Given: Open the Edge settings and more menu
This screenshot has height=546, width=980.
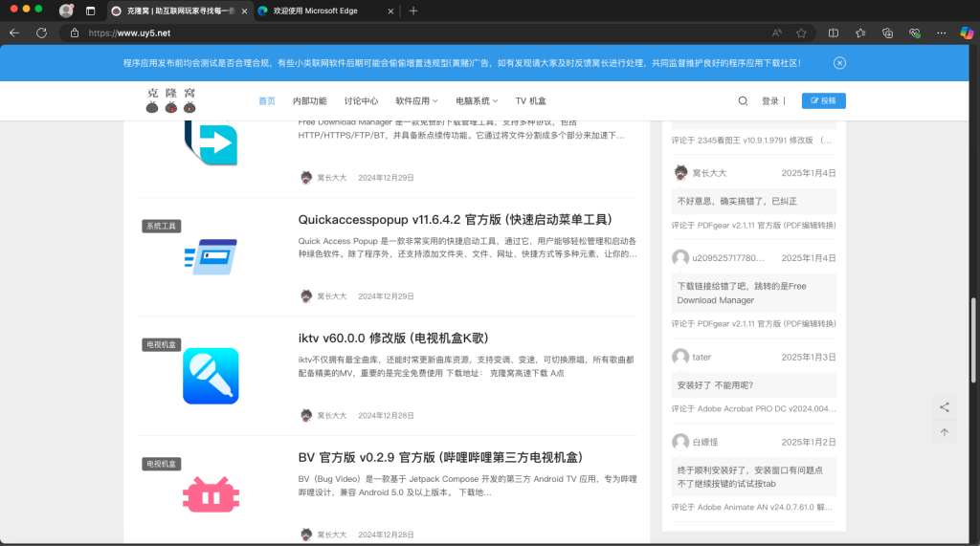Looking at the screenshot, I should coord(942,33).
